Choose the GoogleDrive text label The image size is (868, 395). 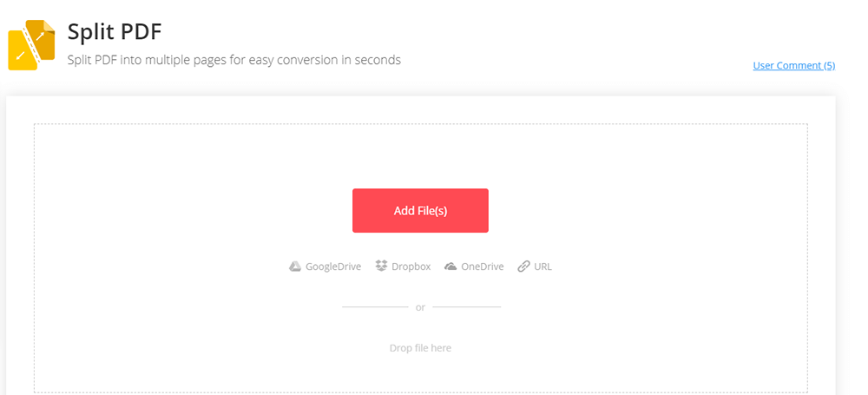(332, 267)
